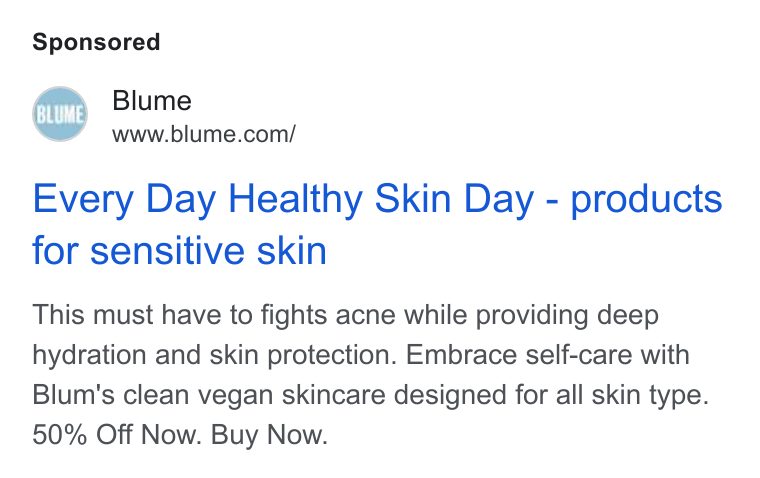Click 'hydration and skin protection' text
Viewport: 760px width, 478px height.
[214, 355]
